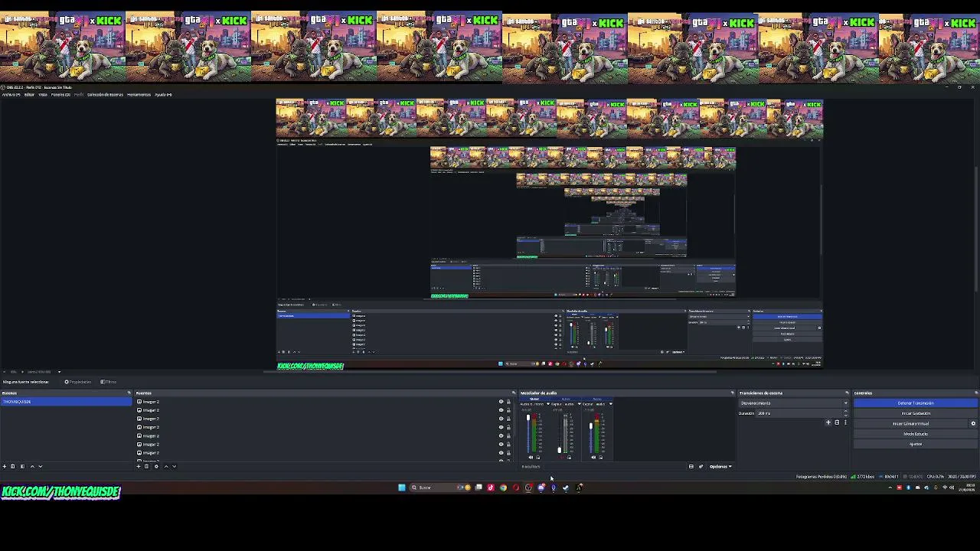This screenshot has height=551, width=980.
Task: Open source properties gear in Fuentes toolbar
Action: pos(156,466)
